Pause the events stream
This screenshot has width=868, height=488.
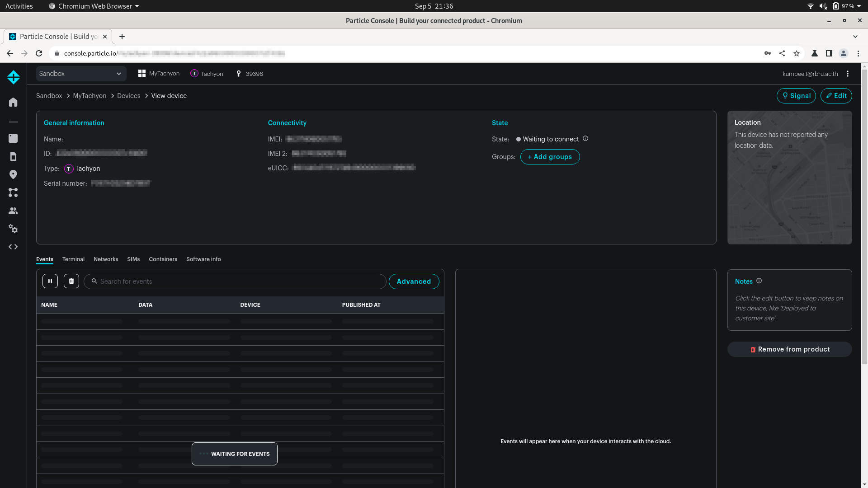pos(50,281)
